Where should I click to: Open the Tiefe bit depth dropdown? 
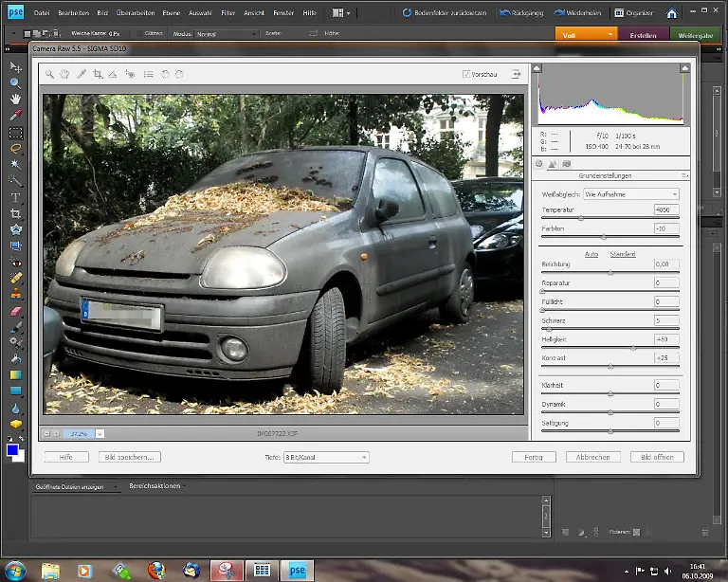325,457
